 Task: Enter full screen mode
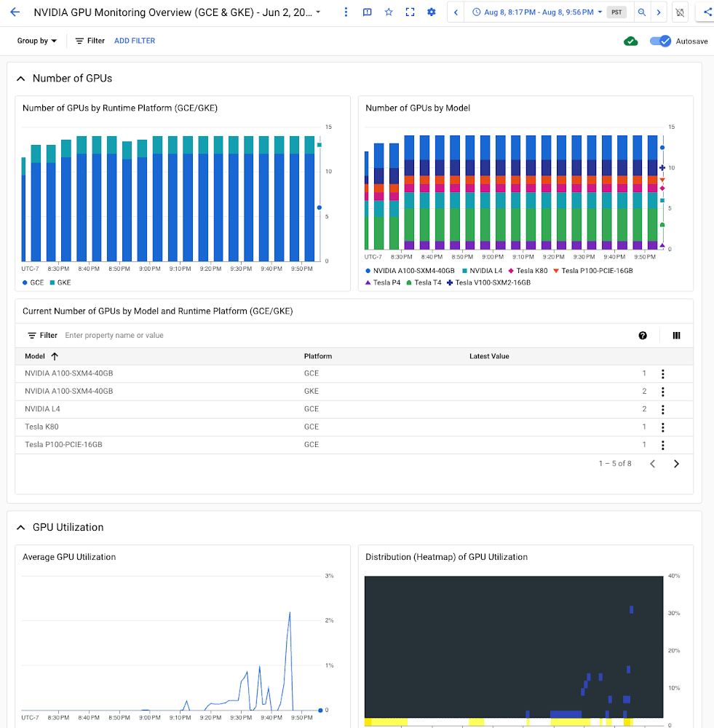pyautogui.click(x=410, y=12)
